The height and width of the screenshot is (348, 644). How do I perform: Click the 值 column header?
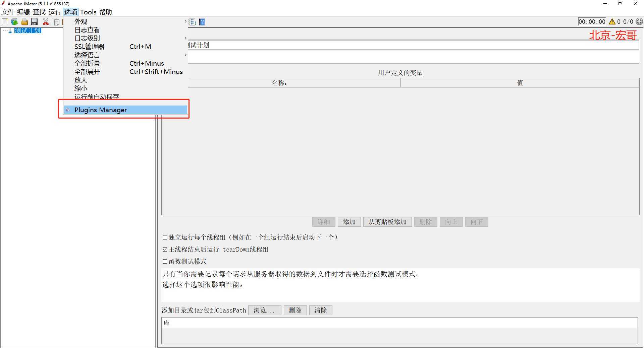coord(520,83)
